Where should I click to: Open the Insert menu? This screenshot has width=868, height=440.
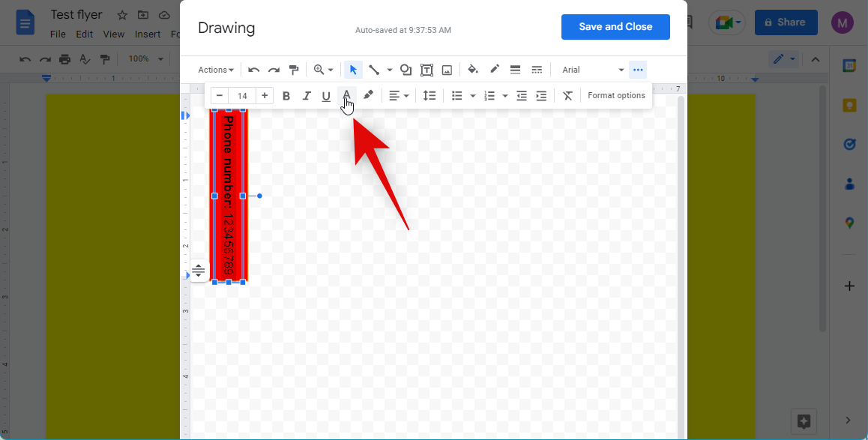click(148, 34)
